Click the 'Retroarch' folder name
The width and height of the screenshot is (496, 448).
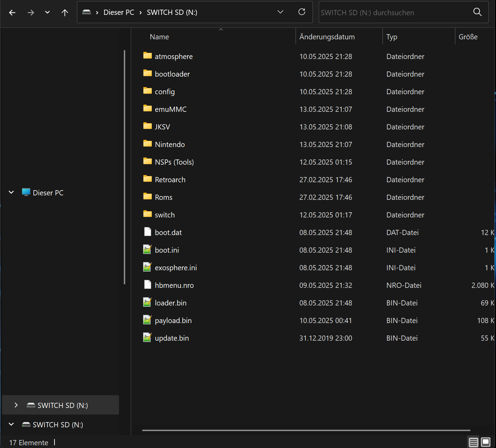[170, 180]
